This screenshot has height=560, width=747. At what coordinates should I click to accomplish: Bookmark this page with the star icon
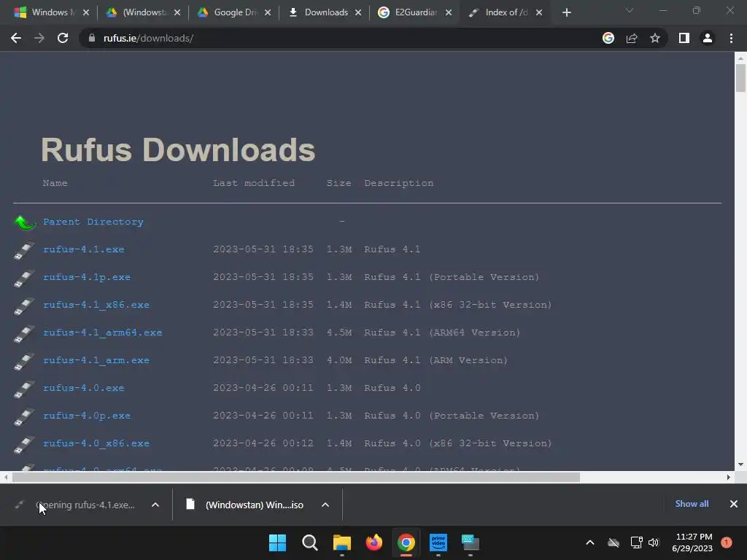pos(655,38)
